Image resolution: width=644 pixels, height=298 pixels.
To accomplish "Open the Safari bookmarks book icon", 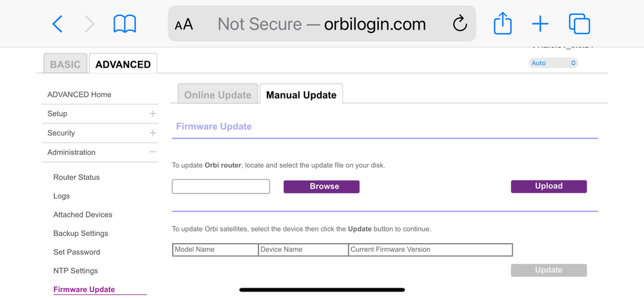I will click(124, 25).
